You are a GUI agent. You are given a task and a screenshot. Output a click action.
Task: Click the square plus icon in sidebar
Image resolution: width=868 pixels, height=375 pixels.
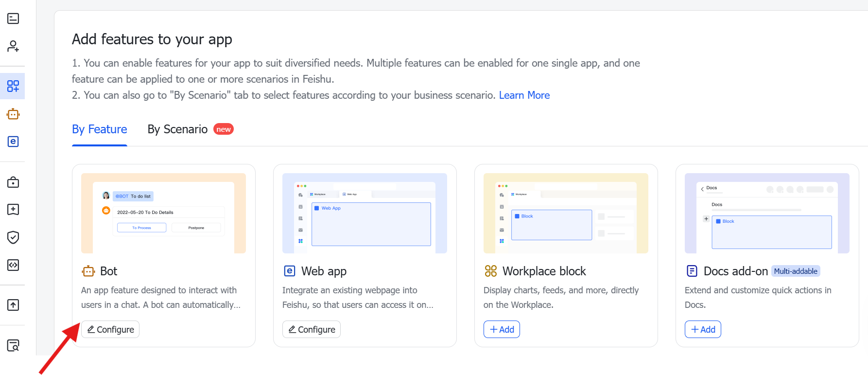coord(13,210)
